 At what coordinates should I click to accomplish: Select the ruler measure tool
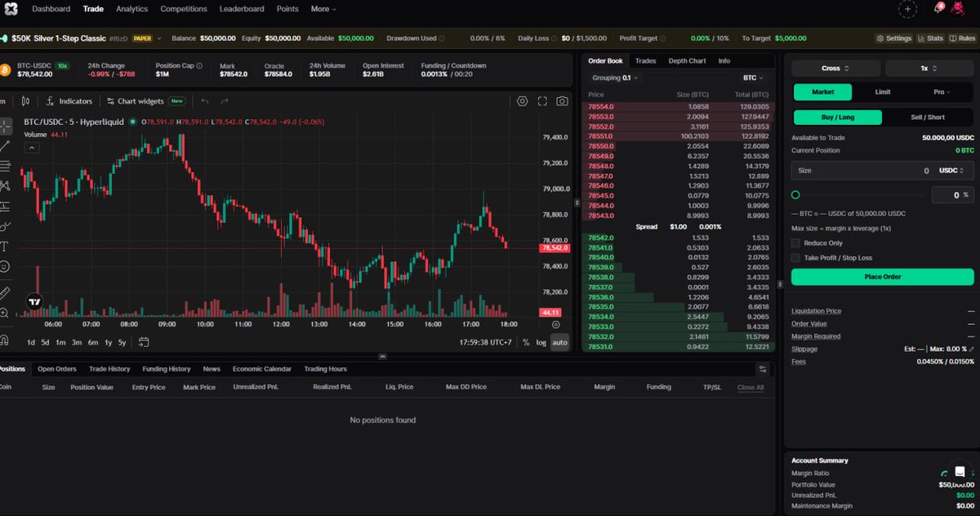coord(5,291)
